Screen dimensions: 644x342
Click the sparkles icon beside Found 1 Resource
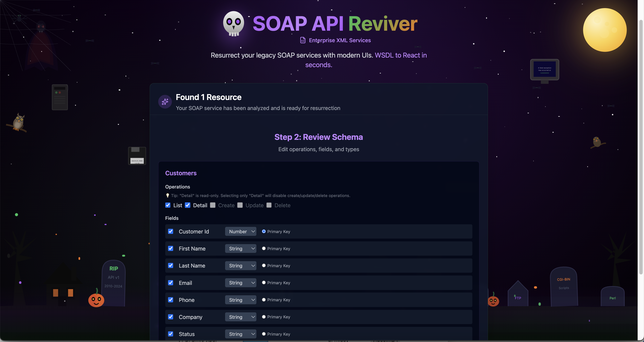[165, 102]
